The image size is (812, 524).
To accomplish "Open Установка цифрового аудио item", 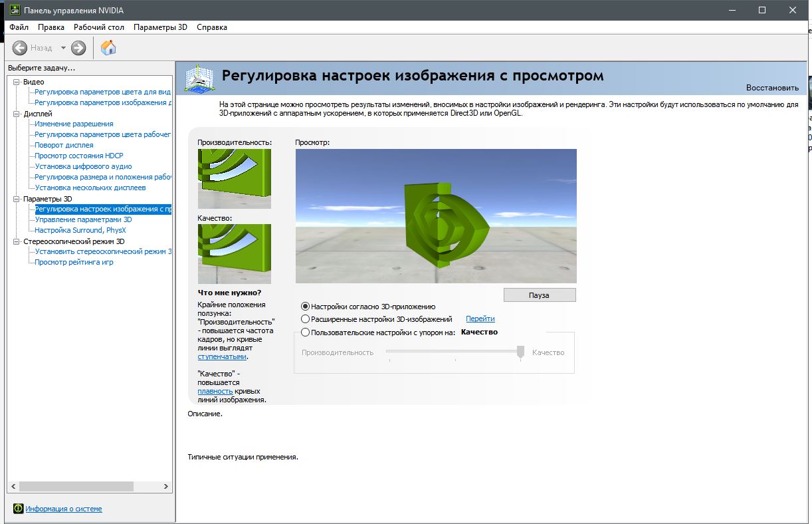I will pyautogui.click(x=83, y=166).
